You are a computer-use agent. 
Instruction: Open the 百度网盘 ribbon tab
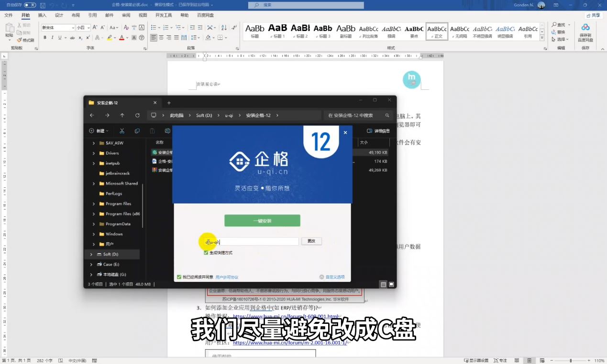pyautogui.click(x=206, y=15)
